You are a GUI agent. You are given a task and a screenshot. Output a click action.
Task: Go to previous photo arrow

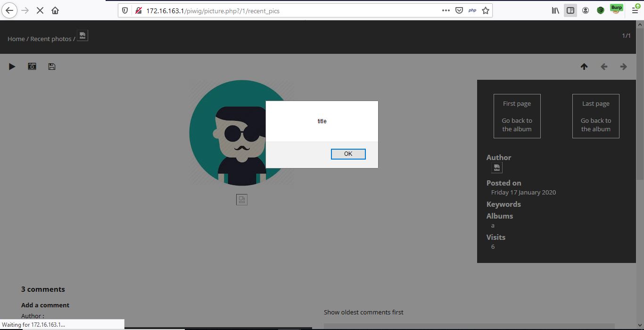pyautogui.click(x=604, y=67)
